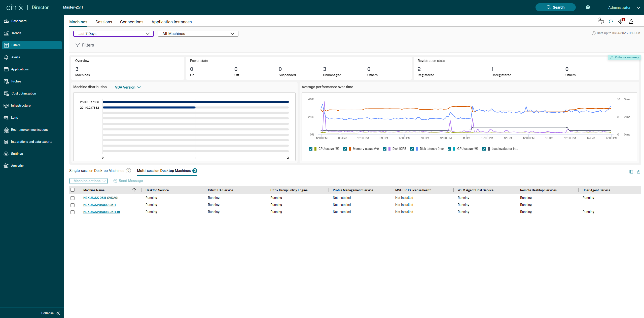Open the Applications window icon
644x318 pixels.
[6, 69]
